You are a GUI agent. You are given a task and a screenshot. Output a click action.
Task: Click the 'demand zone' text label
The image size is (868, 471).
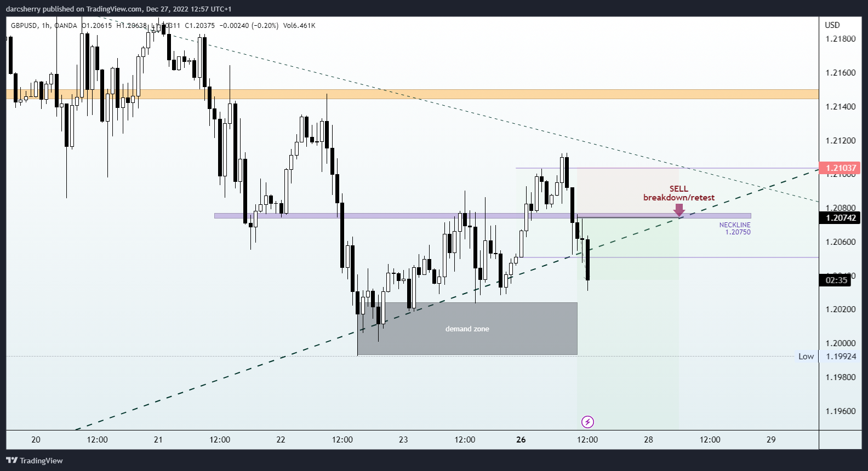467,329
